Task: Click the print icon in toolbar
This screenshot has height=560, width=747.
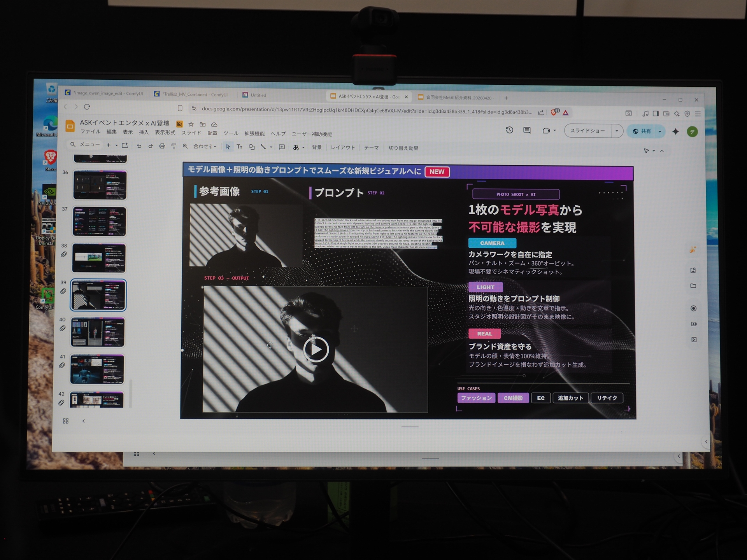Action: [162, 146]
